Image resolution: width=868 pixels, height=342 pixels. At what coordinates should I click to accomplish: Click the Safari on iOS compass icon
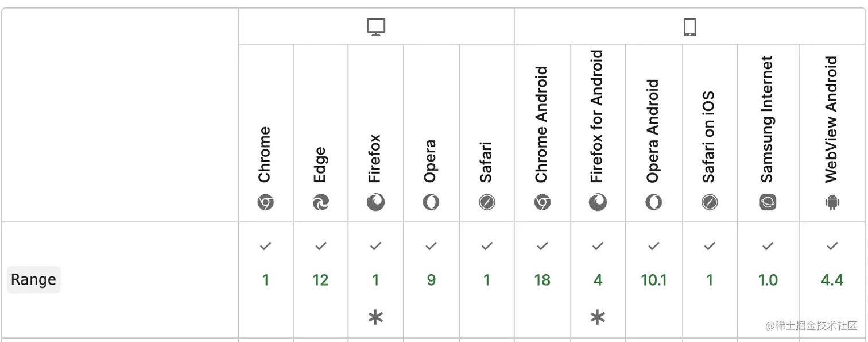[710, 202]
